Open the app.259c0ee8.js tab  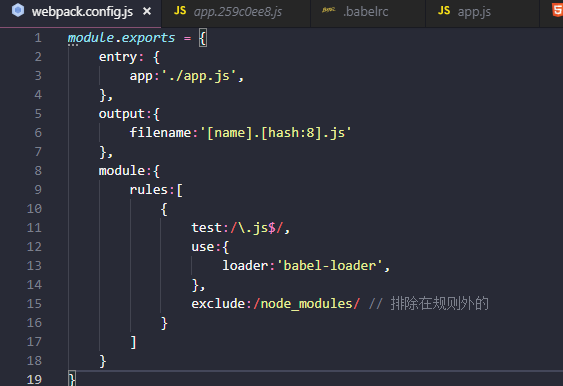(236, 13)
